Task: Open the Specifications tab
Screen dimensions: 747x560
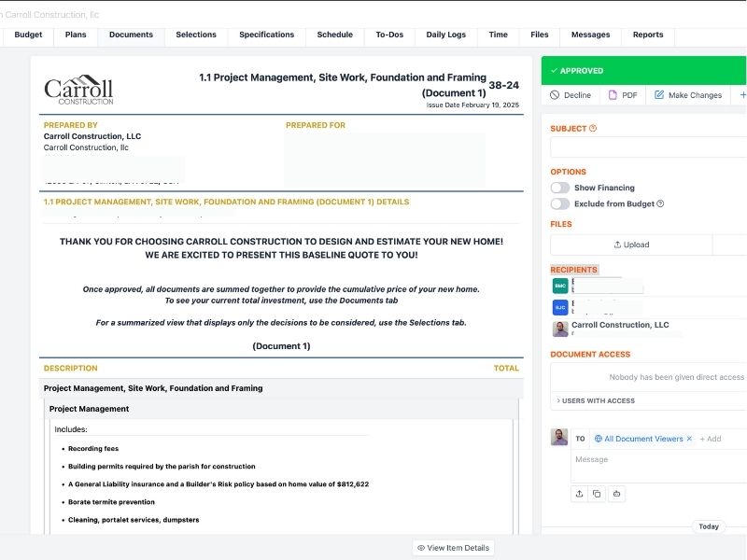Action: pyautogui.click(x=267, y=35)
